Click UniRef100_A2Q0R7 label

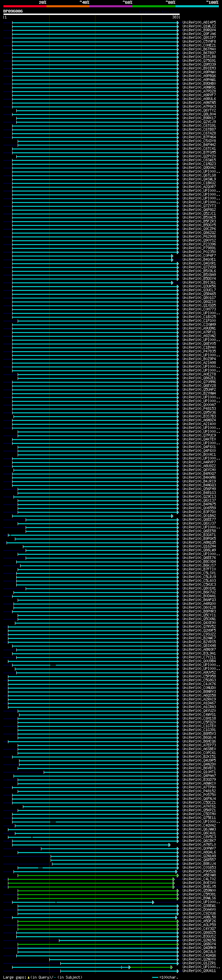(x=199, y=187)
